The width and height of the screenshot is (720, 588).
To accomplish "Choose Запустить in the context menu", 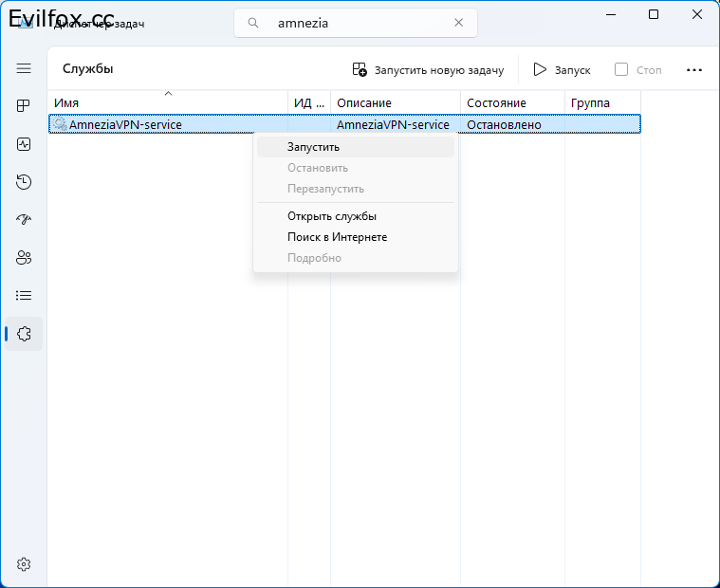I will click(x=313, y=147).
